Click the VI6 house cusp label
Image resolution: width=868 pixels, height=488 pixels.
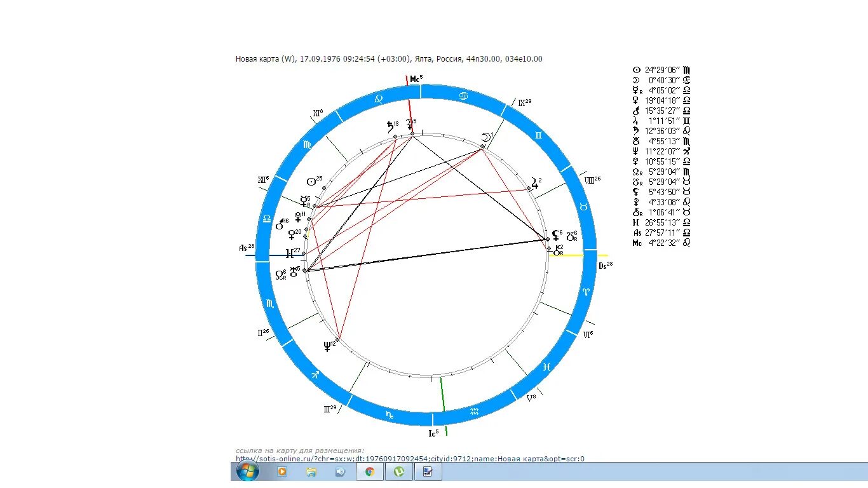pyautogui.click(x=588, y=334)
